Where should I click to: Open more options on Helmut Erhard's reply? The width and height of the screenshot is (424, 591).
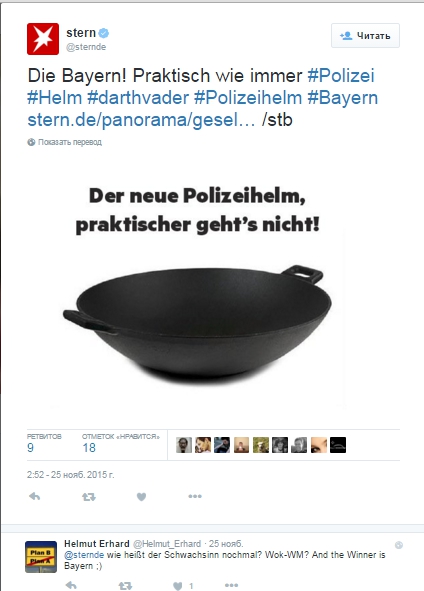pos(231,585)
